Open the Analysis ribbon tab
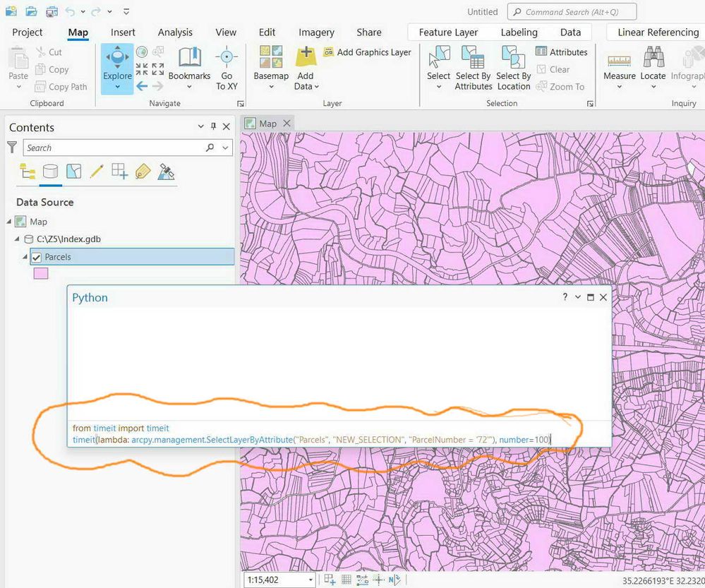Viewport: 705px width, 588px height. (x=175, y=32)
